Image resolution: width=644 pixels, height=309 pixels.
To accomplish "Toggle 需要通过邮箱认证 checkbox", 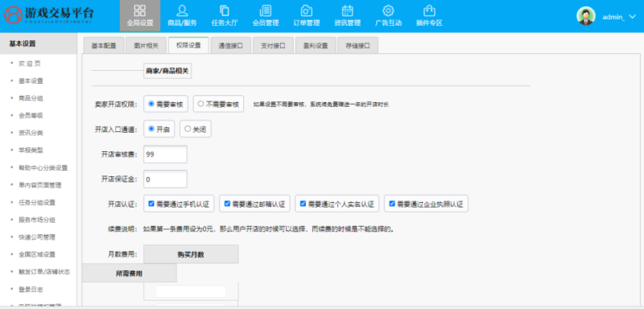I will click(x=227, y=204).
